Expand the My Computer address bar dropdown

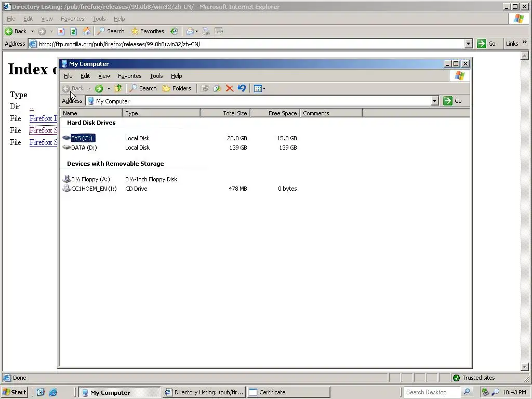point(435,101)
